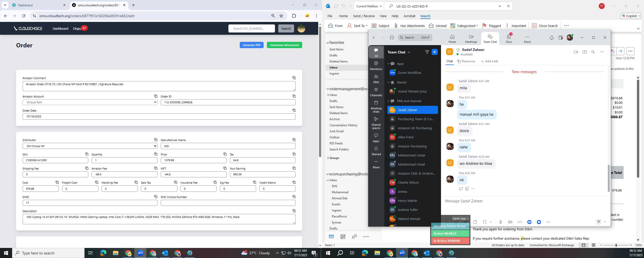The image size is (644, 258).
Task: Open Zoom from the Windows taskbar
Action: [140, 253]
